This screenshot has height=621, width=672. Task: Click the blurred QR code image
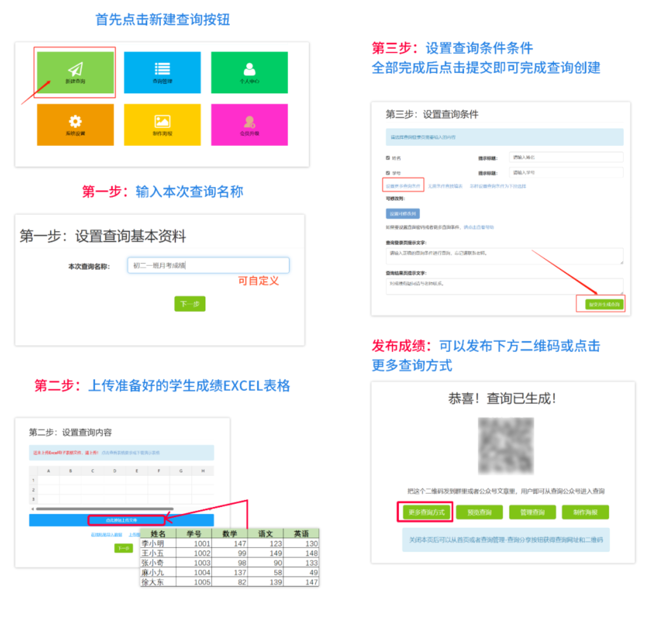click(x=506, y=446)
